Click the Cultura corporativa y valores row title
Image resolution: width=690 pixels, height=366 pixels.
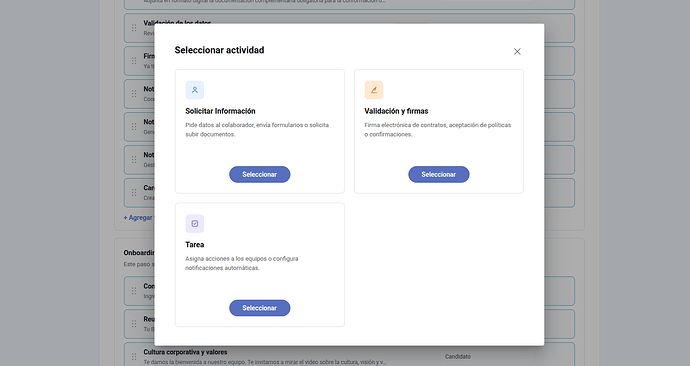coord(185,352)
